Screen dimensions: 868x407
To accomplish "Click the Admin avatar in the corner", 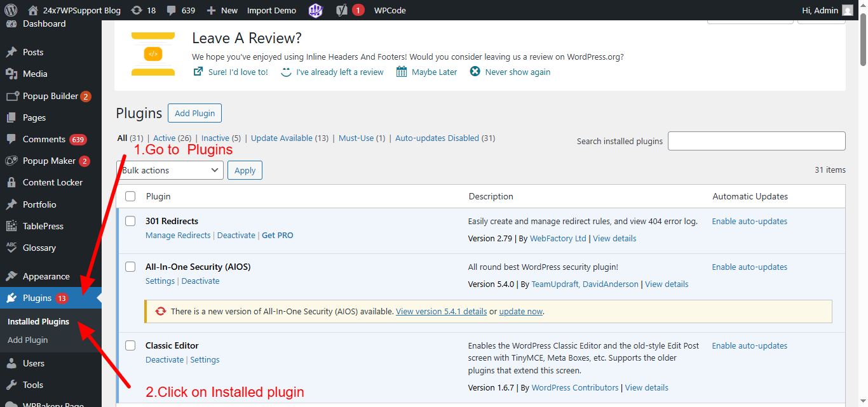I will click(x=848, y=10).
